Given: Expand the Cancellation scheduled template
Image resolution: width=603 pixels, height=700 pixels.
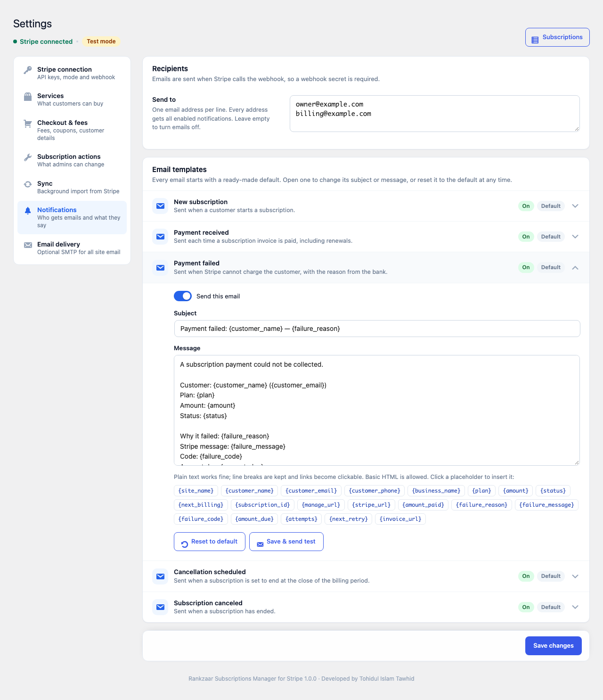Looking at the screenshot, I should 575,576.
